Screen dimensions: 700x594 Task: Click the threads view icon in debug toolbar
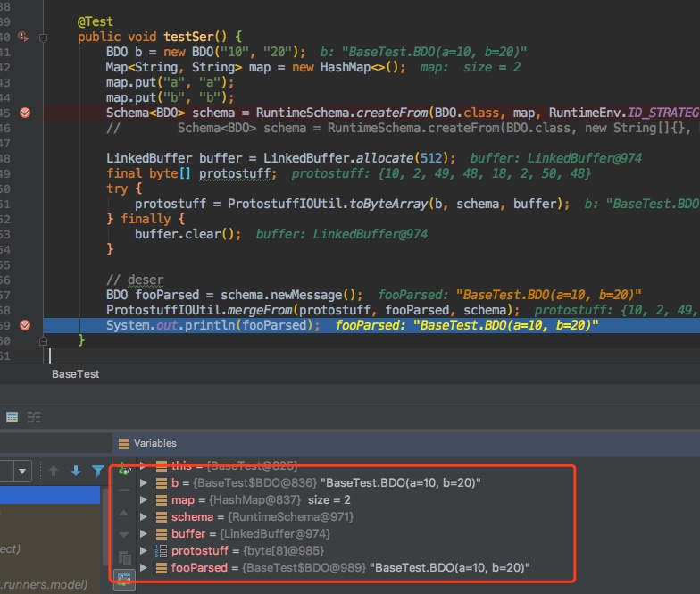[34, 416]
